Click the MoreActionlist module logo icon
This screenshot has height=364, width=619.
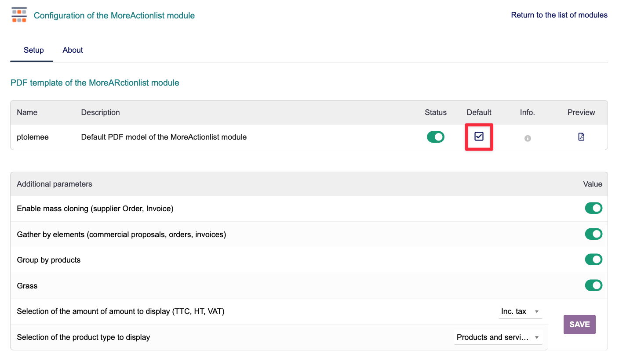(19, 15)
